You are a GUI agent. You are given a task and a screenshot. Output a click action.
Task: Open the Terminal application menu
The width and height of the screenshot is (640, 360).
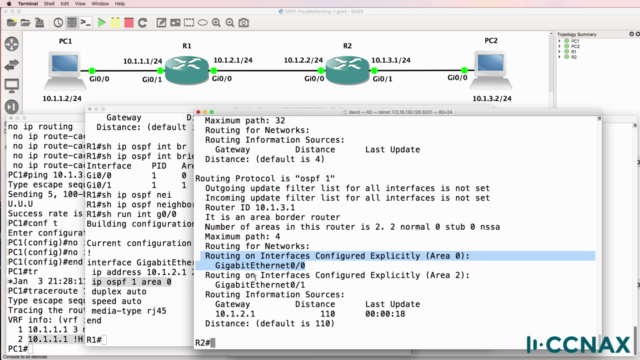28,4
